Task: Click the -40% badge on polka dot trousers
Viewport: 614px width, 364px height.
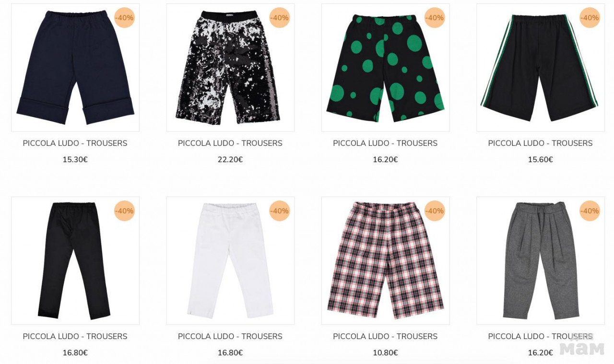Action: coord(435,18)
